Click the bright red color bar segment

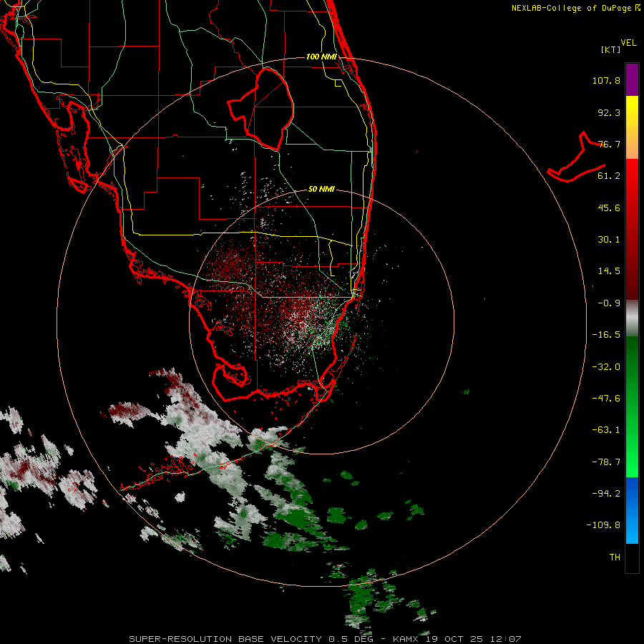(x=632, y=177)
